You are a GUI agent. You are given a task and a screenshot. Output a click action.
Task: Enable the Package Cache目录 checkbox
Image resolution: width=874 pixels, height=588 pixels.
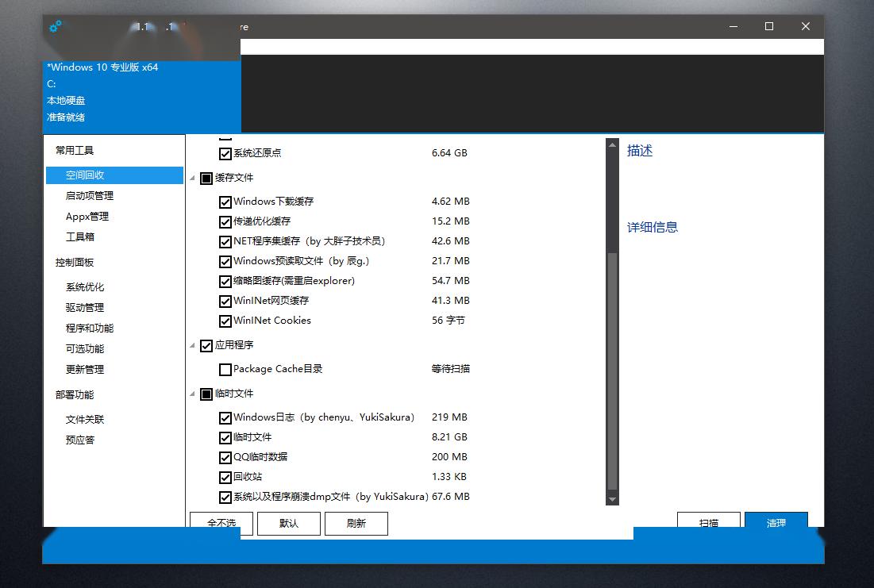pyautogui.click(x=225, y=369)
